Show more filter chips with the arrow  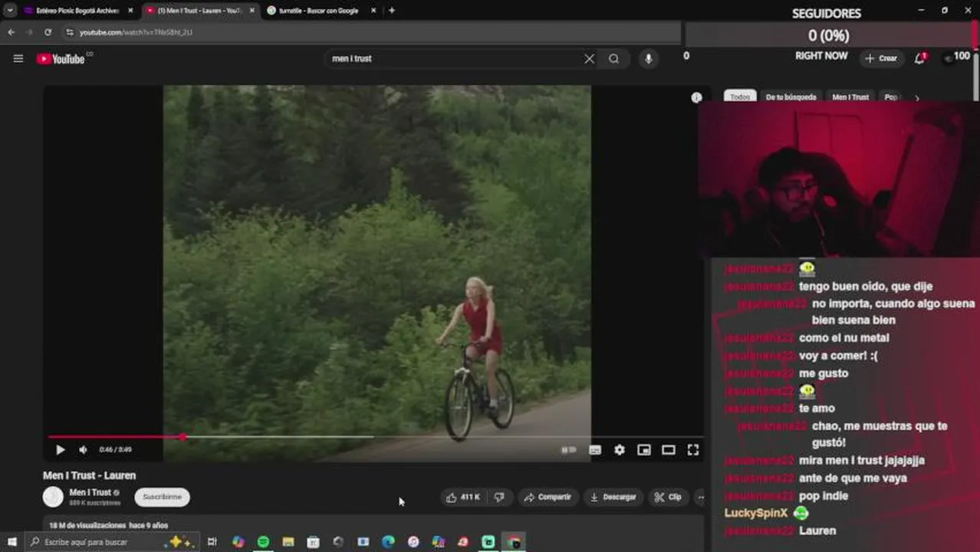916,97
